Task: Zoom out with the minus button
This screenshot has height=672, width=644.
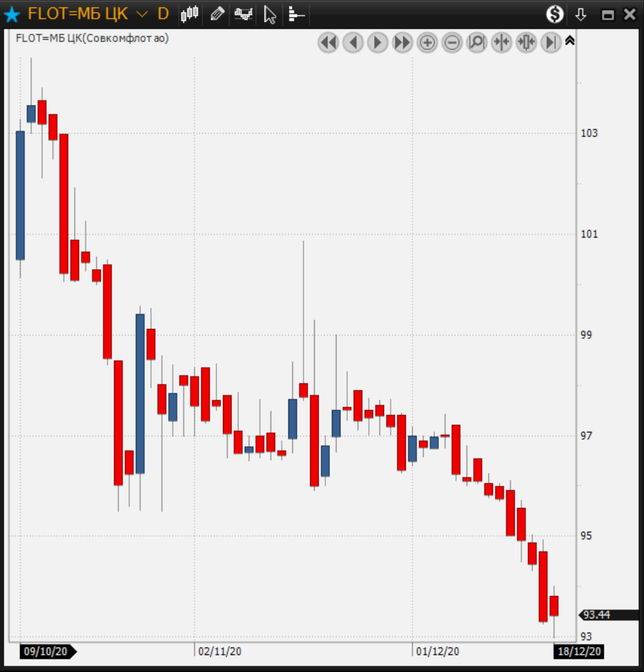Action: 452,43
